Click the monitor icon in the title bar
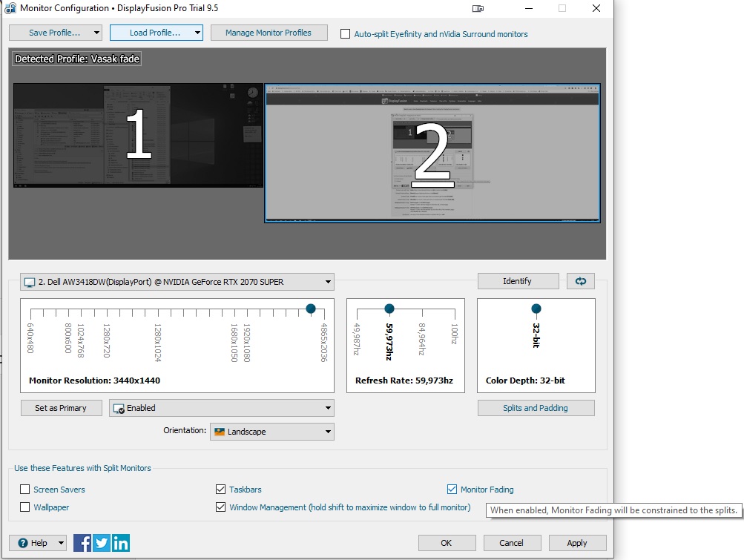This screenshot has width=744, height=560. (x=478, y=9)
